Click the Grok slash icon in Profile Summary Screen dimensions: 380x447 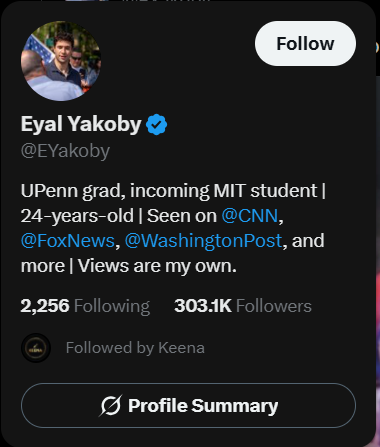pyautogui.click(x=111, y=406)
